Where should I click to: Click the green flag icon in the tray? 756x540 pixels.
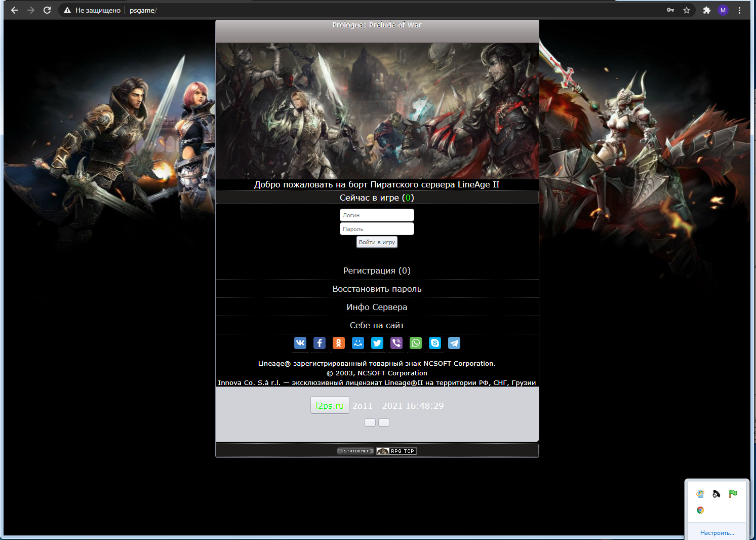[733, 494]
